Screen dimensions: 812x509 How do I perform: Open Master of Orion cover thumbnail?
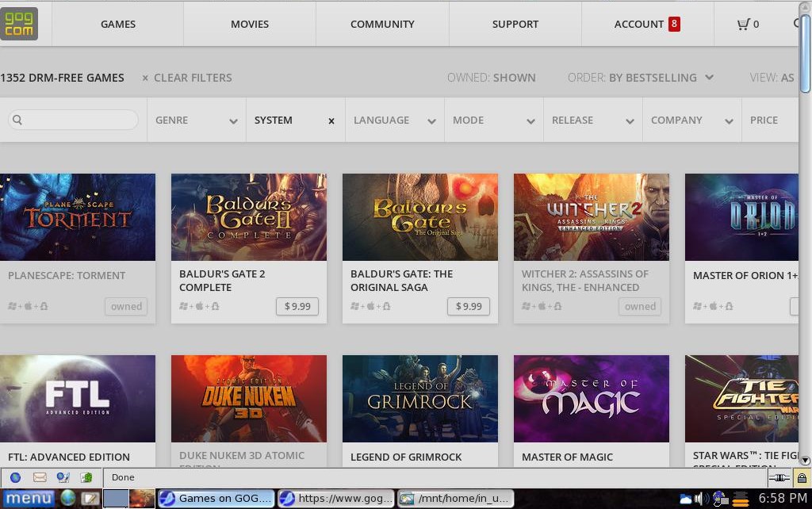[741, 217]
